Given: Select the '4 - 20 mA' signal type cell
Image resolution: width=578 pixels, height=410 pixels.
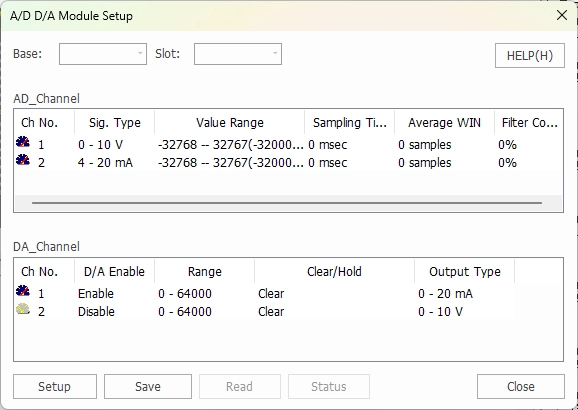Looking at the screenshot, I should pos(105,163).
